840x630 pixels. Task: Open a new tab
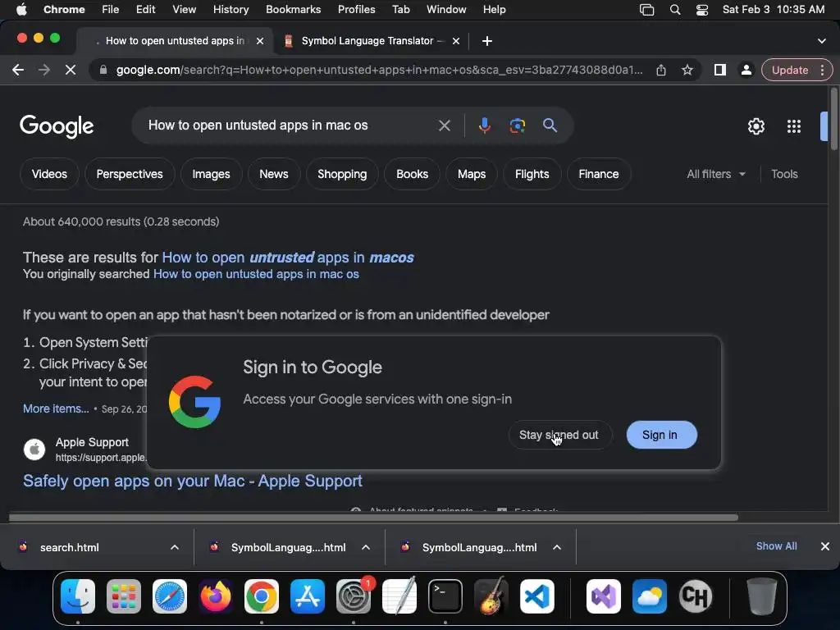[x=487, y=41]
